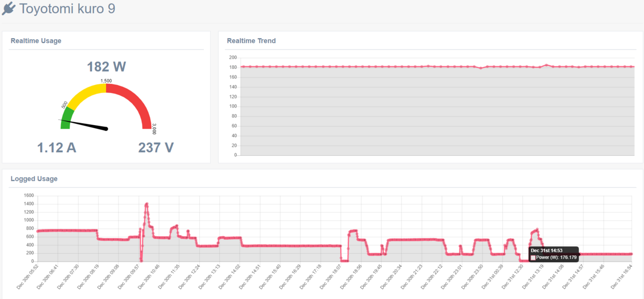This screenshot has height=299, width=644.
Task: Click the Dec 30th 07:30 time label
Action: tap(67, 276)
